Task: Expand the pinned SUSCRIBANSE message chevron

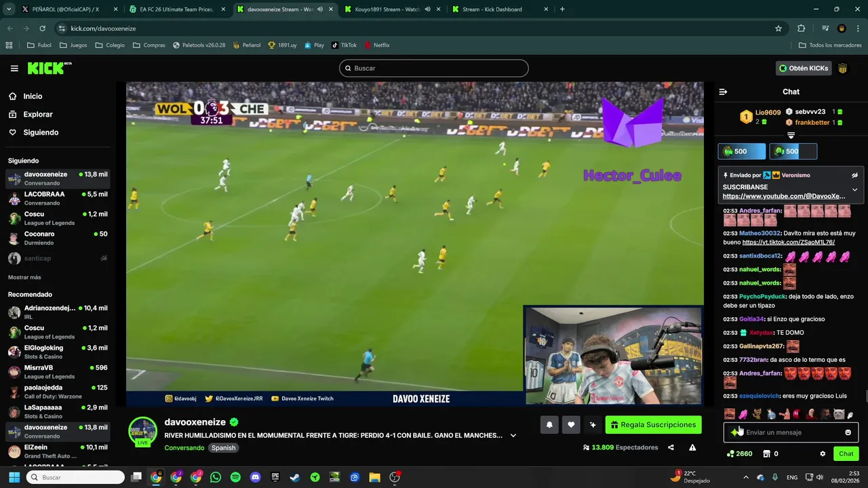Action: pos(854,190)
